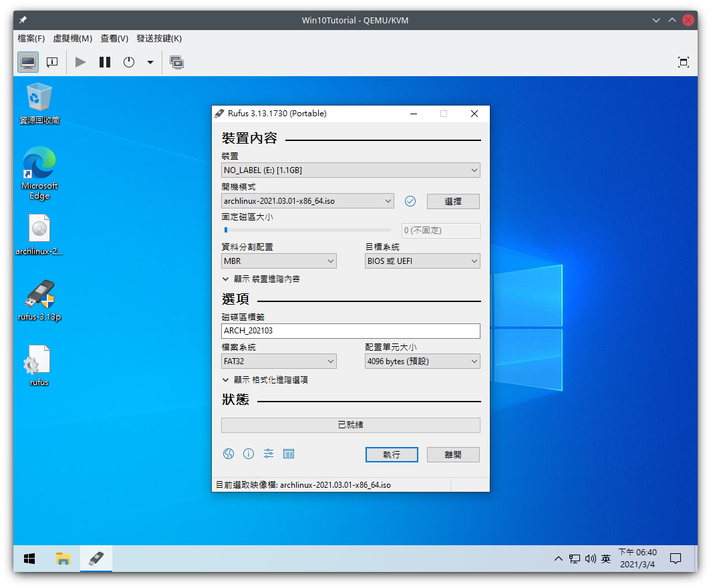The width and height of the screenshot is (711, 588).
Task: Click the 離開 close button
Action: coord(453,455)
